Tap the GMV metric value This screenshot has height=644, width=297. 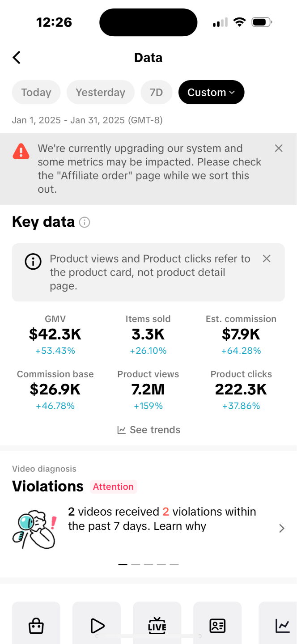pyautogui.click(x=55, y=334)
